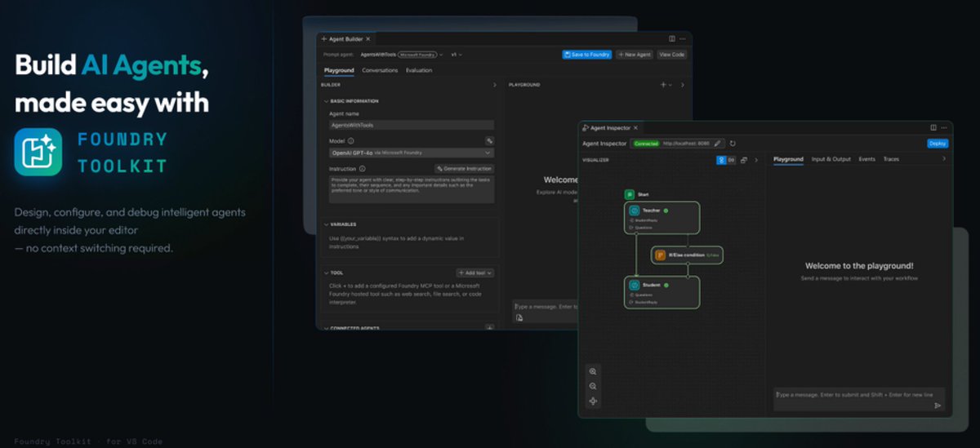Click Save to Foundry button
Viewport: 980px width, 448px height.
[x=587, y=55]
